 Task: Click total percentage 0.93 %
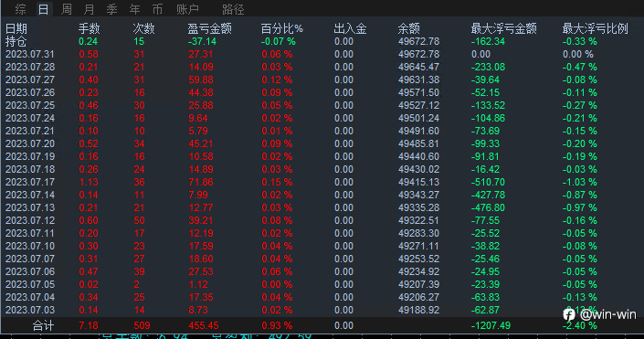[x=277, y=325]
